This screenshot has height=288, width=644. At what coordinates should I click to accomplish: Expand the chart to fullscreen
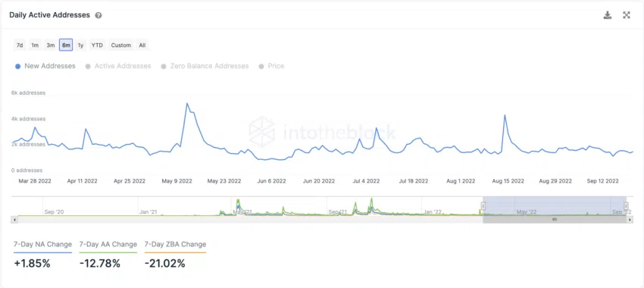point(627,16)
